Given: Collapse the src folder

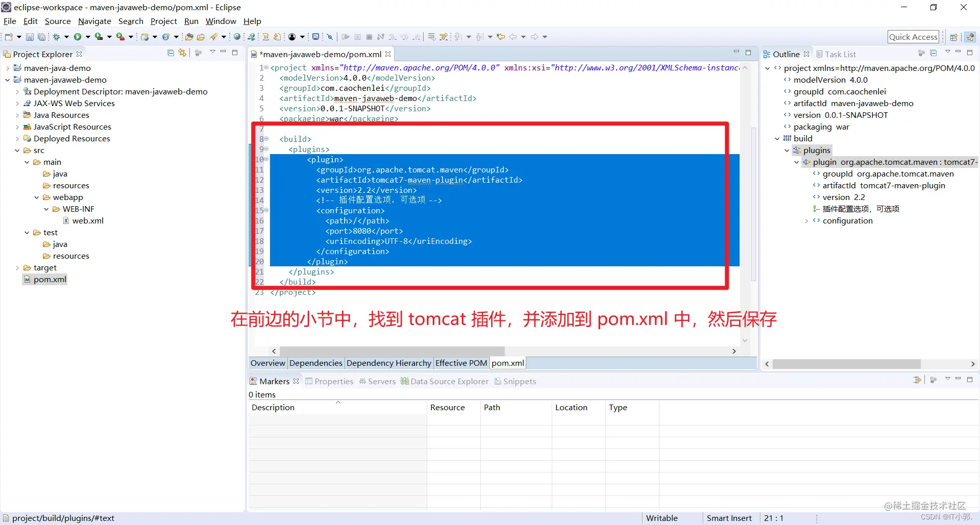Looking at the screenshot, I should (x=17, y=150).
